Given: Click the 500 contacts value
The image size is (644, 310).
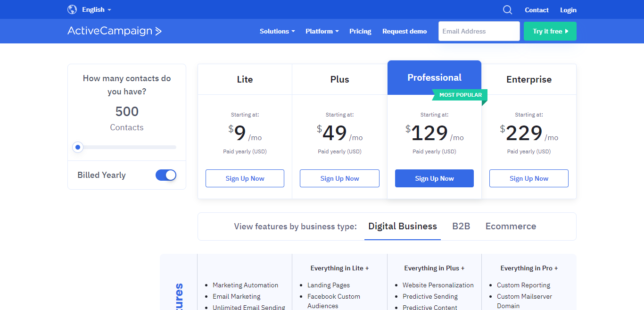Looking at the screenshot, I should point(127,111).
